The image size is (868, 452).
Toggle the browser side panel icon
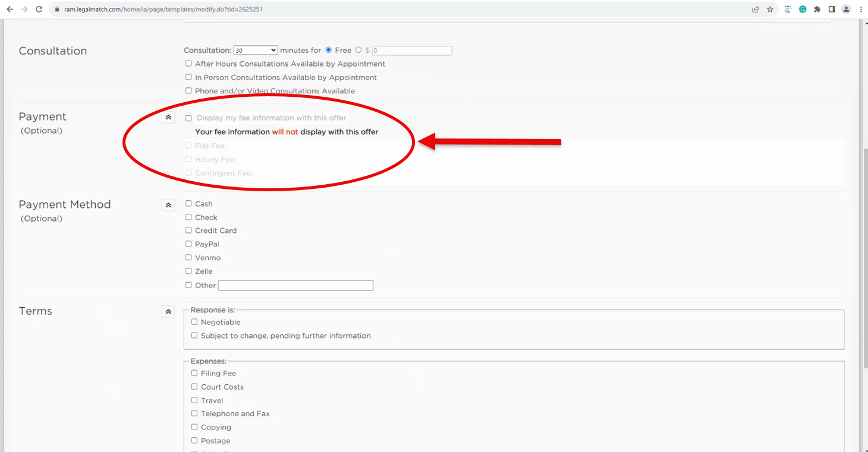(x=832, y=10)
